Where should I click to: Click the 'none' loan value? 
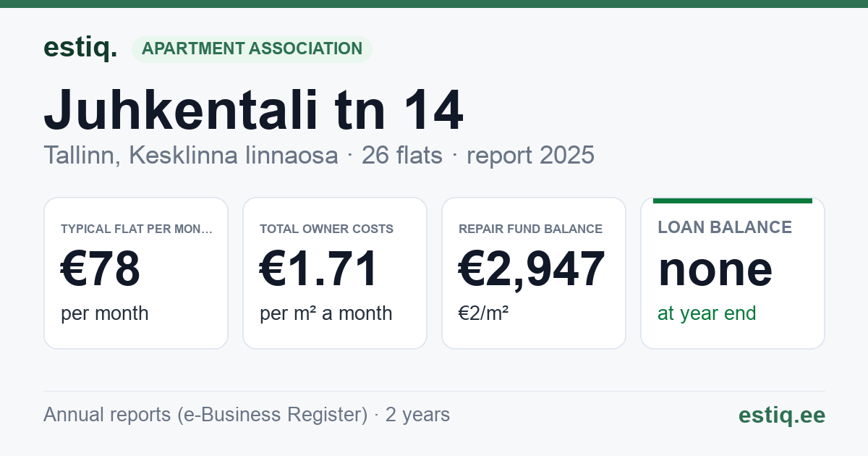(715, 269)
